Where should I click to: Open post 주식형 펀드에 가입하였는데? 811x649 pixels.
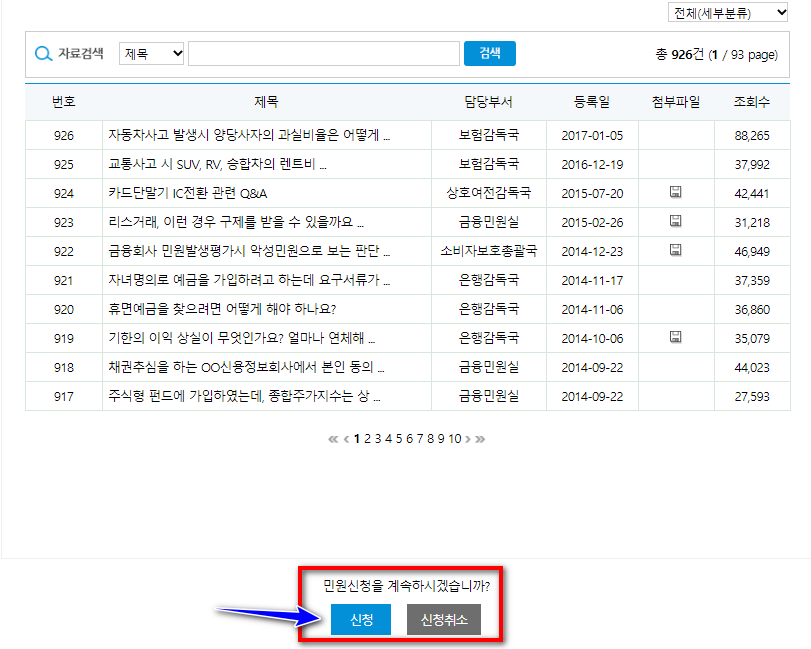tap(245, 396)
